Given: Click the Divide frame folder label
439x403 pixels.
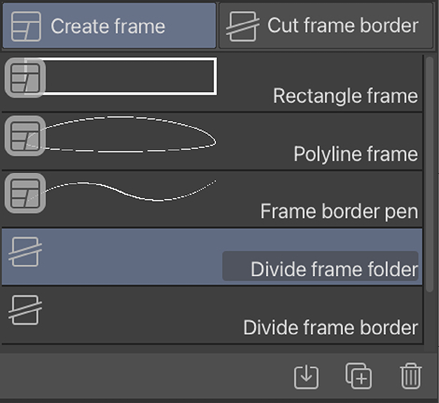Looking at the screenshot, I should point(334,269).
